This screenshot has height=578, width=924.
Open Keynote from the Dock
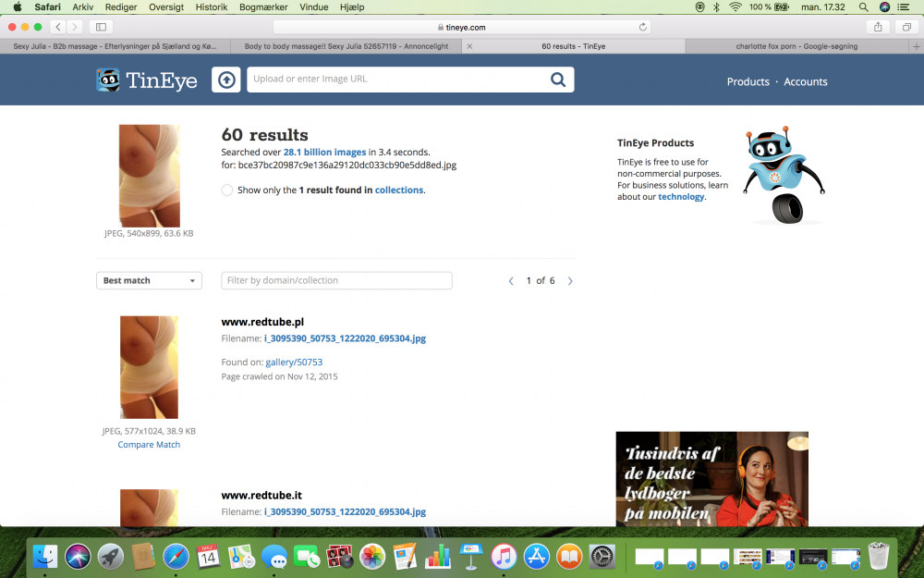click(470, 556)
